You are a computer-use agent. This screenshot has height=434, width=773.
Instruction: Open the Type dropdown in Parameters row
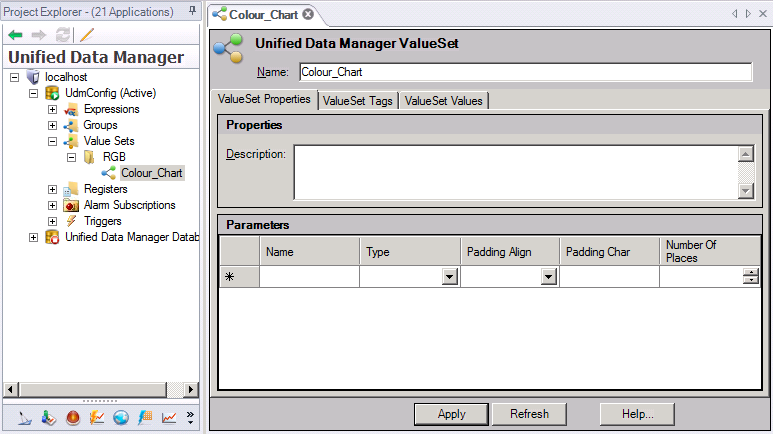[x=449, y=277]
